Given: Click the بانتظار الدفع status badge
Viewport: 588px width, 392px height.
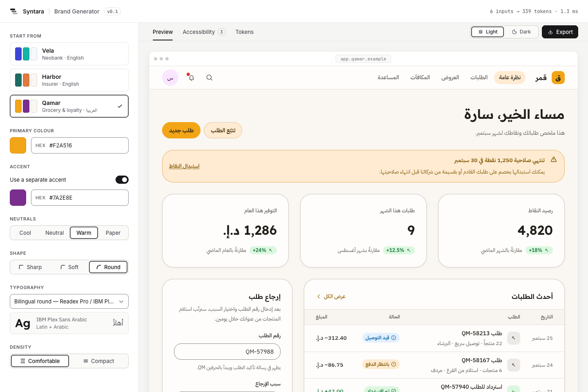Looking at the screenshot, I should [x=381, y=364].
